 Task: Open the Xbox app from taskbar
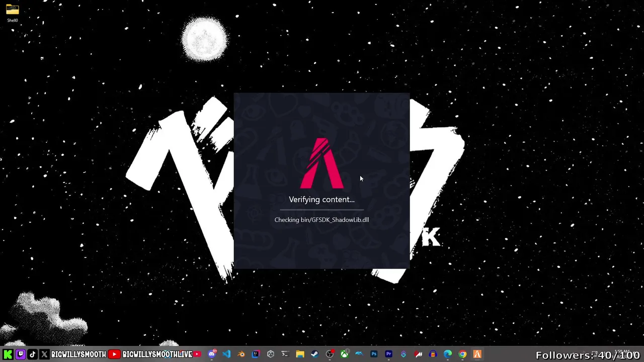344,354
